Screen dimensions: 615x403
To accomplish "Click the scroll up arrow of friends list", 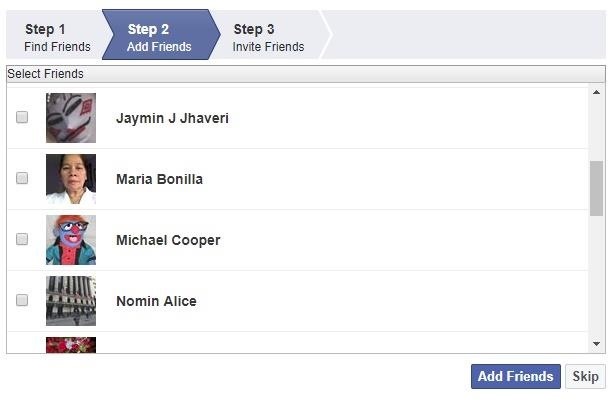I will (596, 93).
